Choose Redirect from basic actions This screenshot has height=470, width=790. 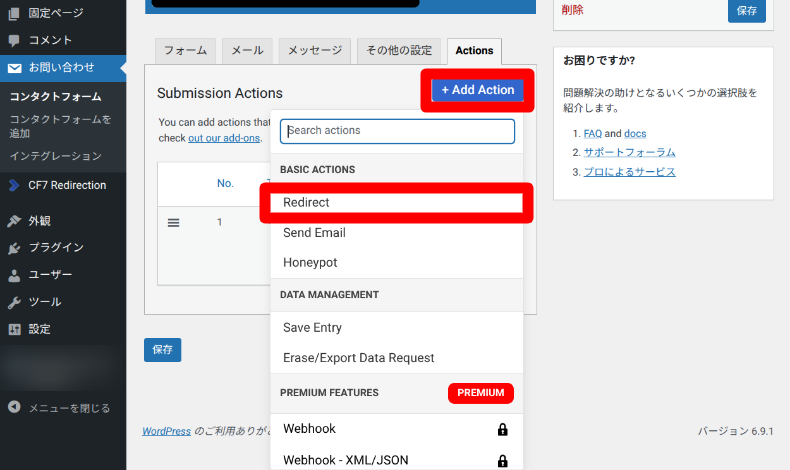397,203
